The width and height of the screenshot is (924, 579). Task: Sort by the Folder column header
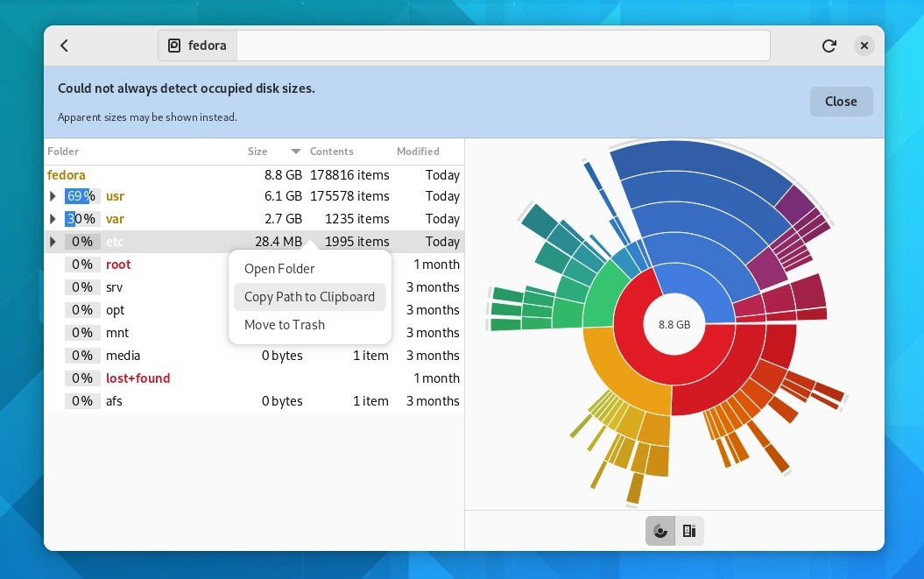coord(63,152)
